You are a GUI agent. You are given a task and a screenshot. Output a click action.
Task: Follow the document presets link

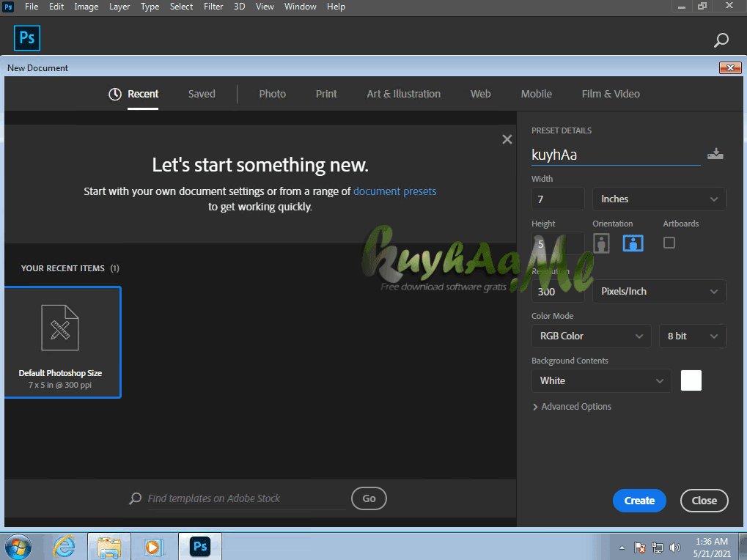(395, 191)
